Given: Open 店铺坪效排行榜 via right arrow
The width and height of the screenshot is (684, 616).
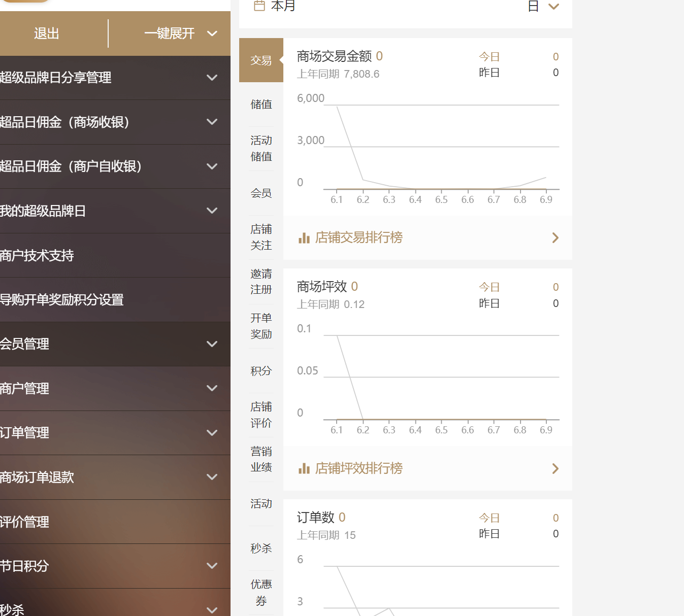Looking at the screenshot, I should tap(556, 468).
